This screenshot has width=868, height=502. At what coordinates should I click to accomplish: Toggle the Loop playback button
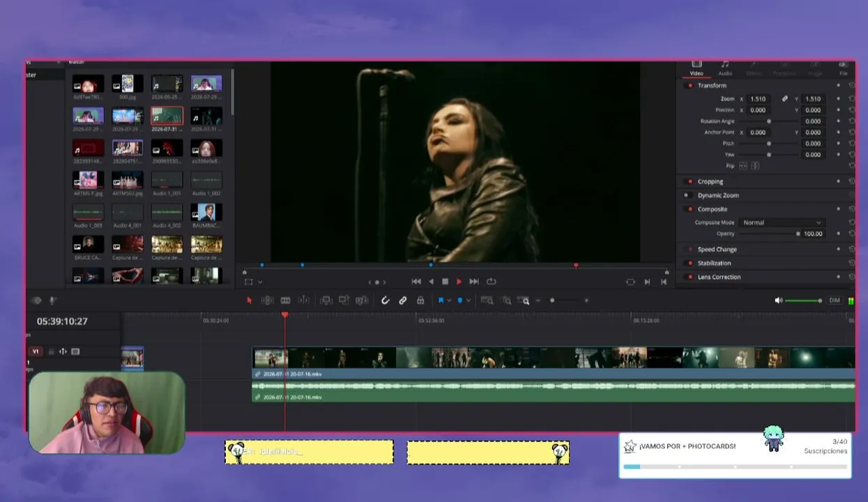492,282
